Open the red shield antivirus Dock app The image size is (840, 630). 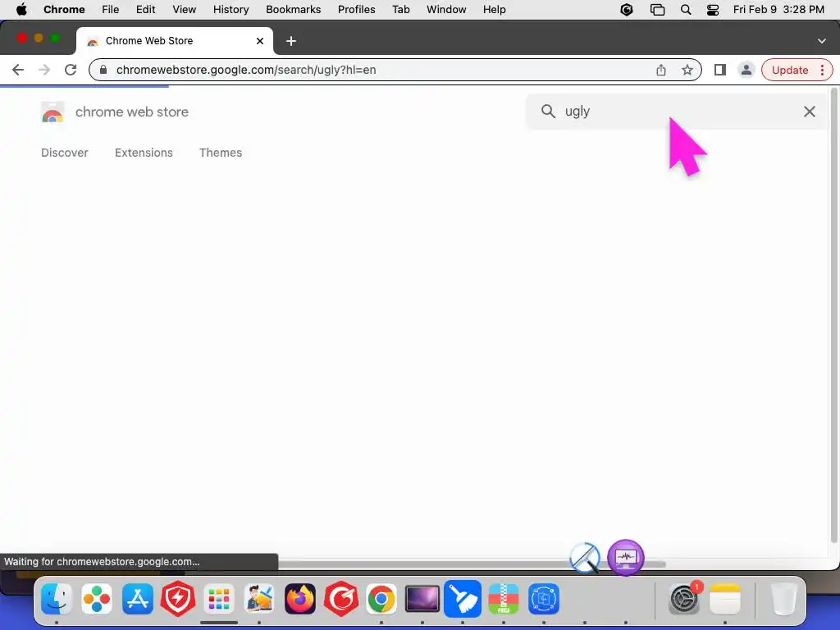[x=178, y=598]
